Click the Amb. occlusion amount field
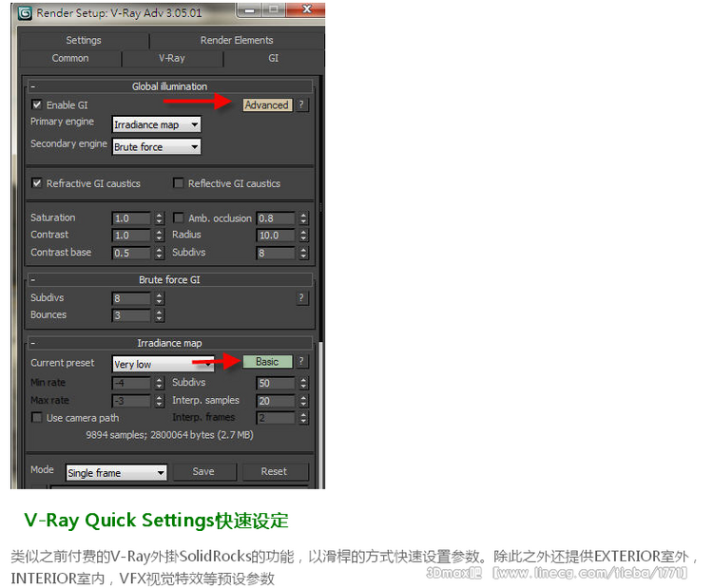 click(276, 218)
